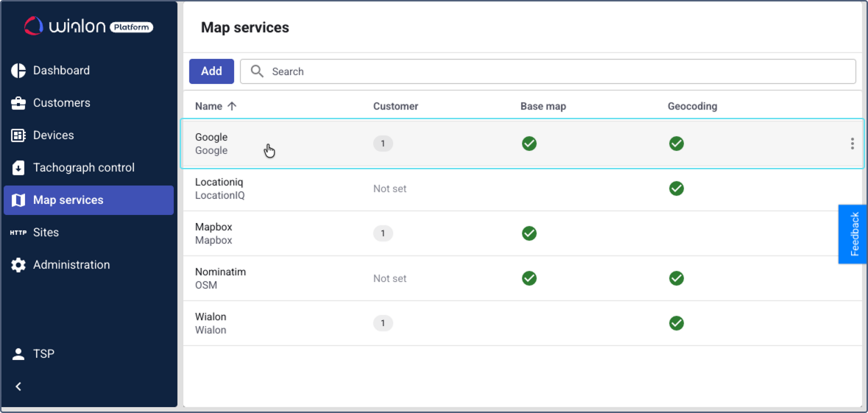The width and height of the screenshot is (868, 413).
Task: Click the Customer column header
Action: pos(396,106)
